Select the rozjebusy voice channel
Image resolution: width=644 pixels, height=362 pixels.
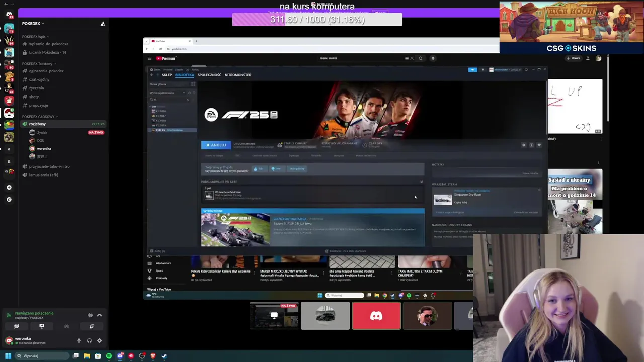point(63,124)
